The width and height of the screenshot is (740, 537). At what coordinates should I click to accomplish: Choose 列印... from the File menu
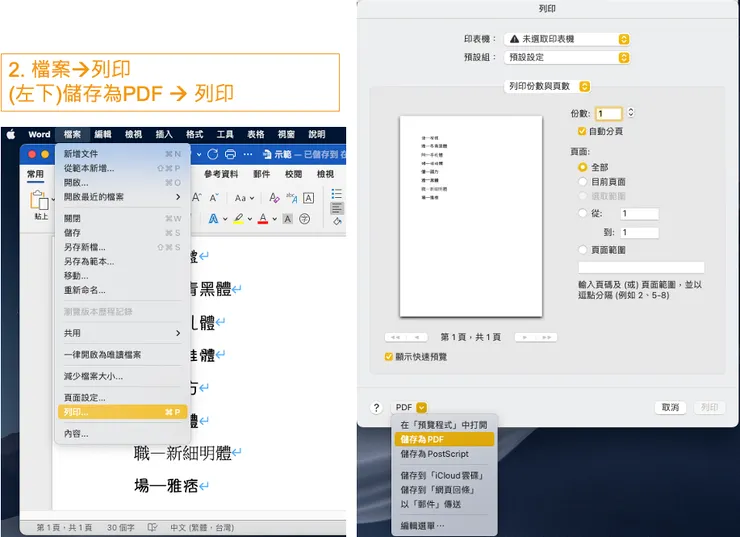tap(123, 412)
